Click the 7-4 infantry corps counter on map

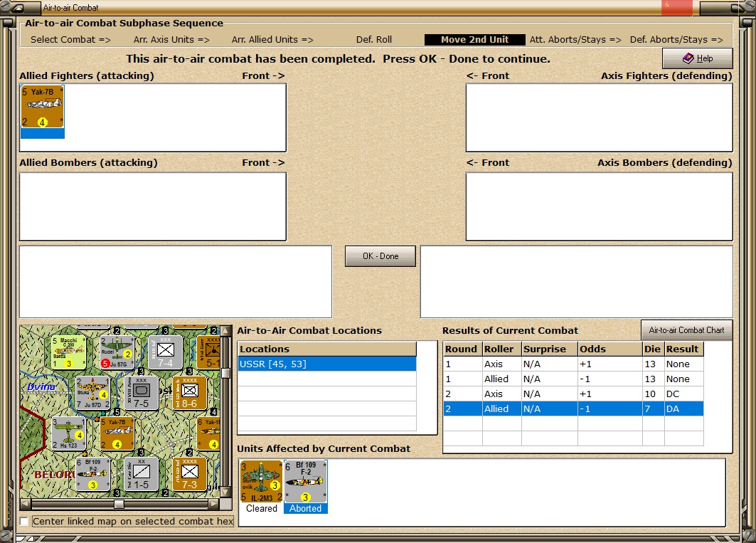(x=166, y=352)
